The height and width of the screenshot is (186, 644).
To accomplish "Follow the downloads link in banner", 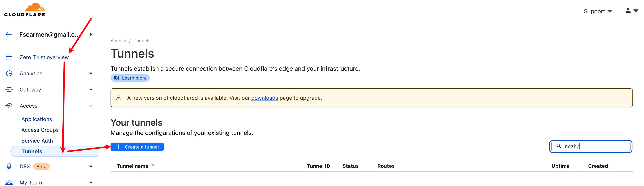I will click(x=264, y=98).
